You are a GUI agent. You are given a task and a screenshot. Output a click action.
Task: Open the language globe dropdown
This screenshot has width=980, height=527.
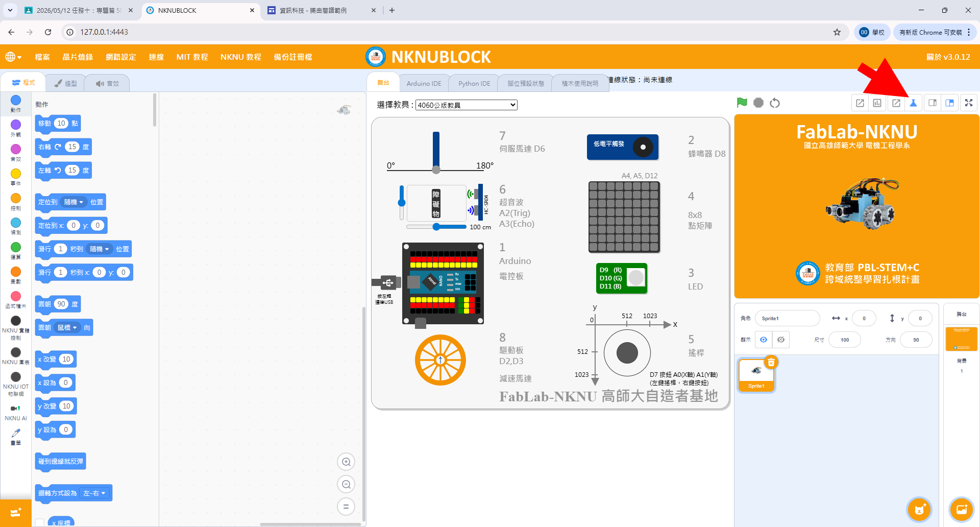(13, 57)
